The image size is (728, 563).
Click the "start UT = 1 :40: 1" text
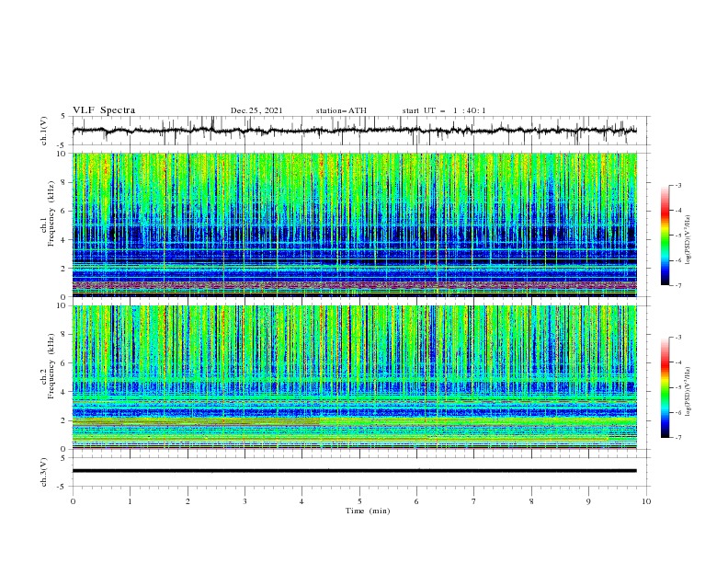click(444, 110)
